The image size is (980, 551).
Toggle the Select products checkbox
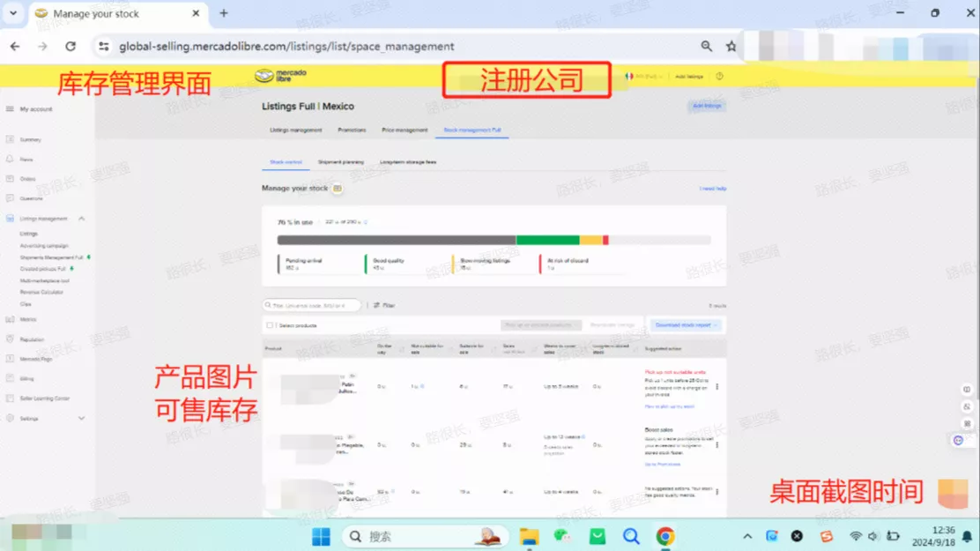270,325
